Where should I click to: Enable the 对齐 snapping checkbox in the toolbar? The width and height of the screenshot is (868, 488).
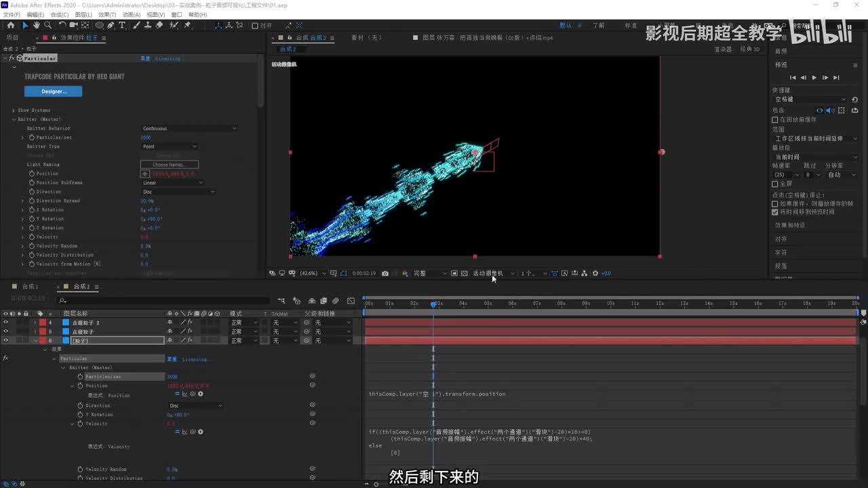[x=255, y=26]
